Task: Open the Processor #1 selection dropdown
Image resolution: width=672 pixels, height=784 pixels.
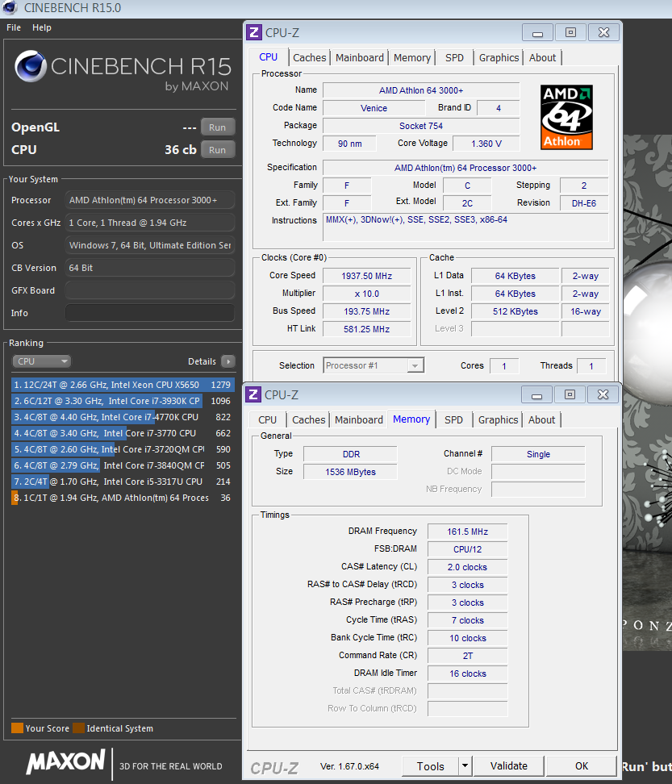Action: (374, 365)
